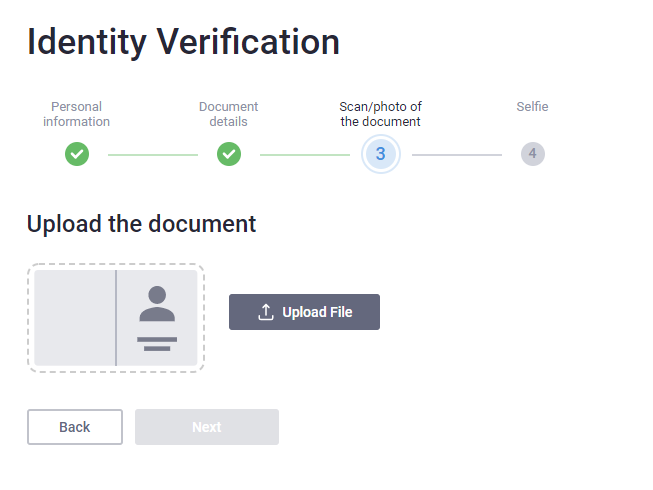
Task: Click the dashed document upload dropzone
Action: (x=116, y=318)
